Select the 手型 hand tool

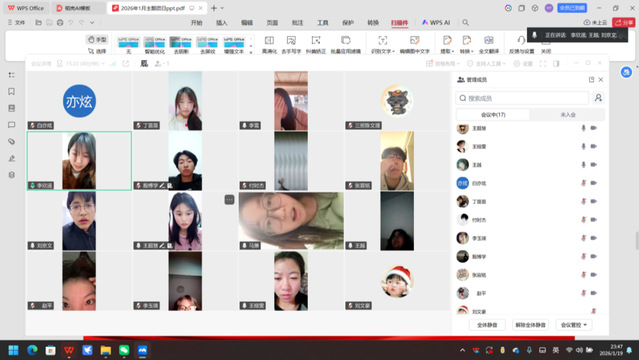[97, 40]
